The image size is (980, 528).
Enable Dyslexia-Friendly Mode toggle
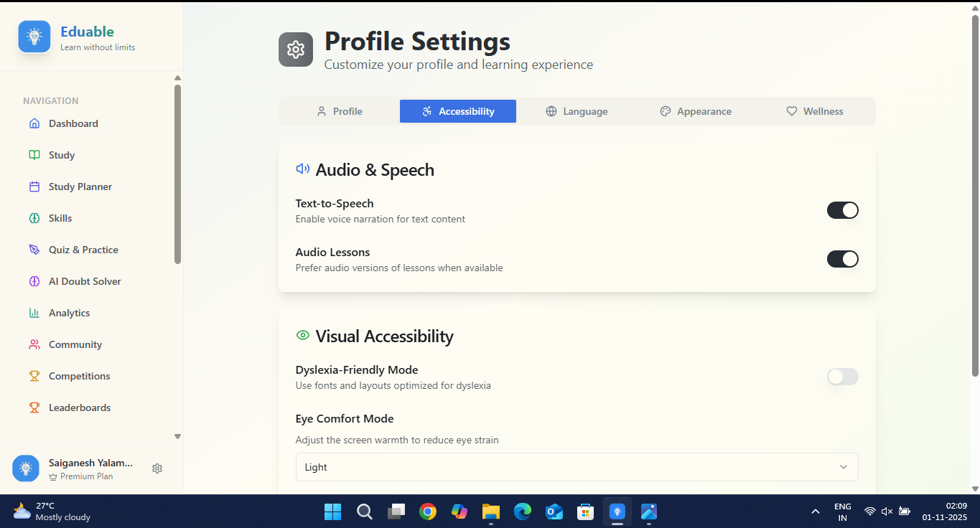(x=842, y=377)
